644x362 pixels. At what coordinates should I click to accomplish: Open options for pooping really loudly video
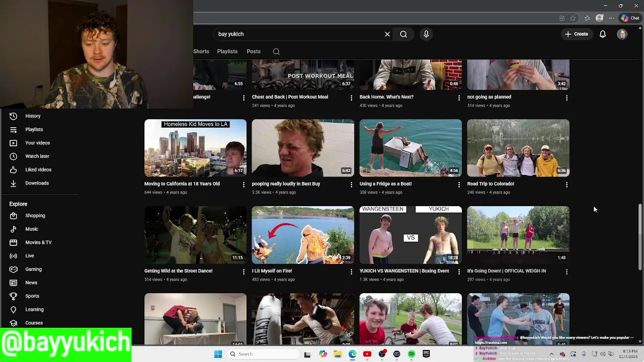pos(351,185)
